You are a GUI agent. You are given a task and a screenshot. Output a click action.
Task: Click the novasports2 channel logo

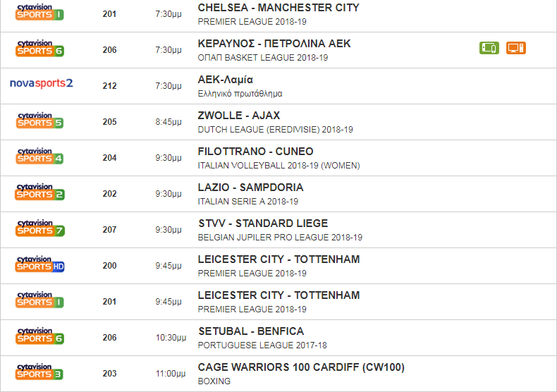[x=41, y=84]
